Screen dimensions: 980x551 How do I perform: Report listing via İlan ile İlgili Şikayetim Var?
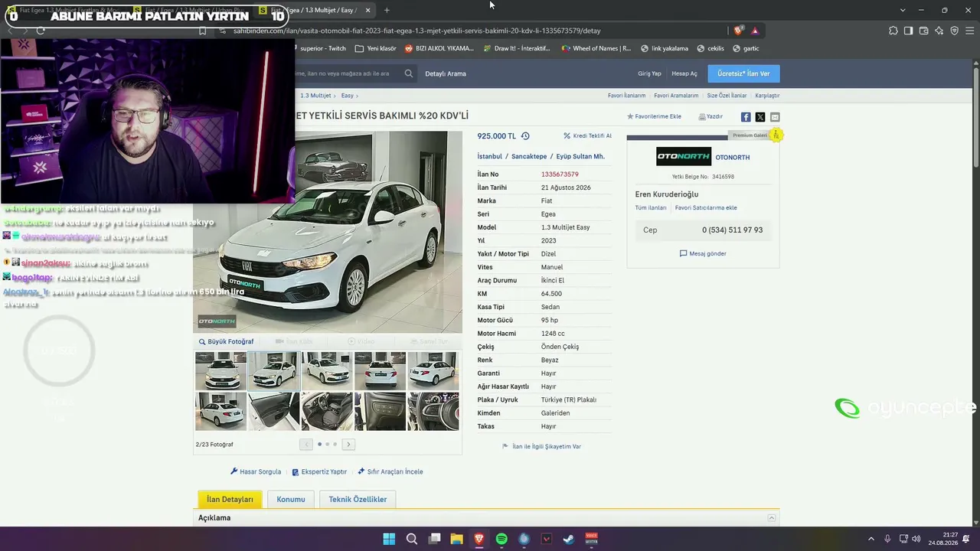(541, 446)
